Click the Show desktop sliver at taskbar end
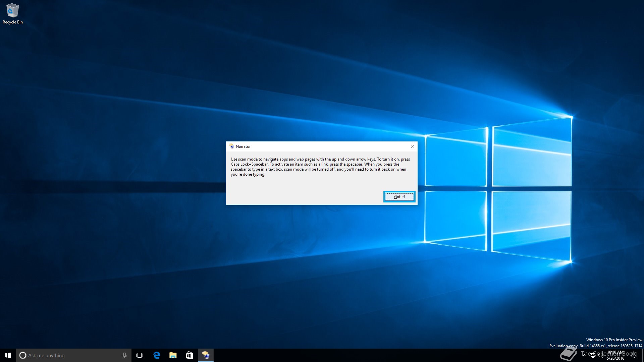 click(643, 355)
